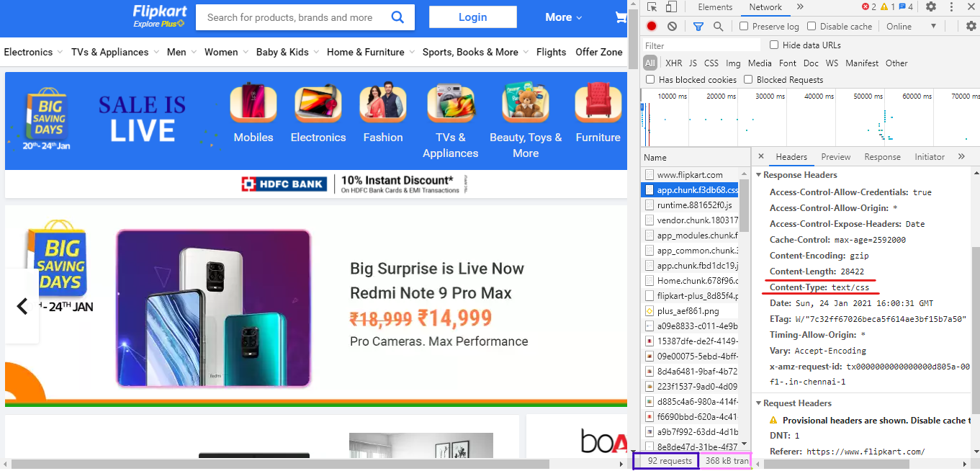Open the Electronics category laptop icon
980x471 pixels.
[x=318, y=104]
